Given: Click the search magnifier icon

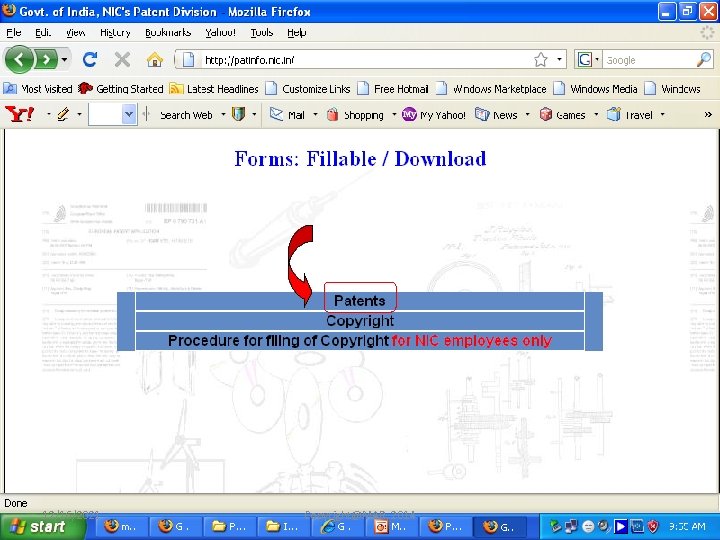Looking at the screenshot, I should coord(704,60).
